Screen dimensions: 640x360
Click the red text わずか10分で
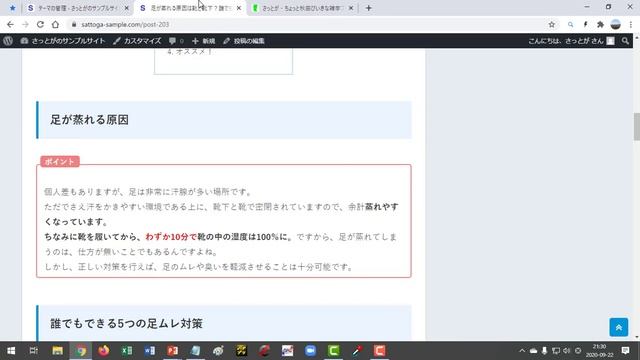tap(171, 237)
